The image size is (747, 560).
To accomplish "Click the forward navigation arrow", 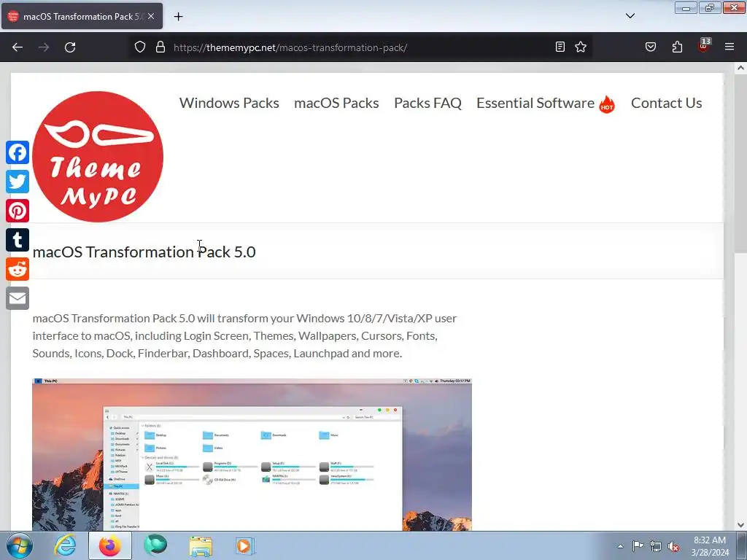I will pyautogui.click(x=44, y=47).
